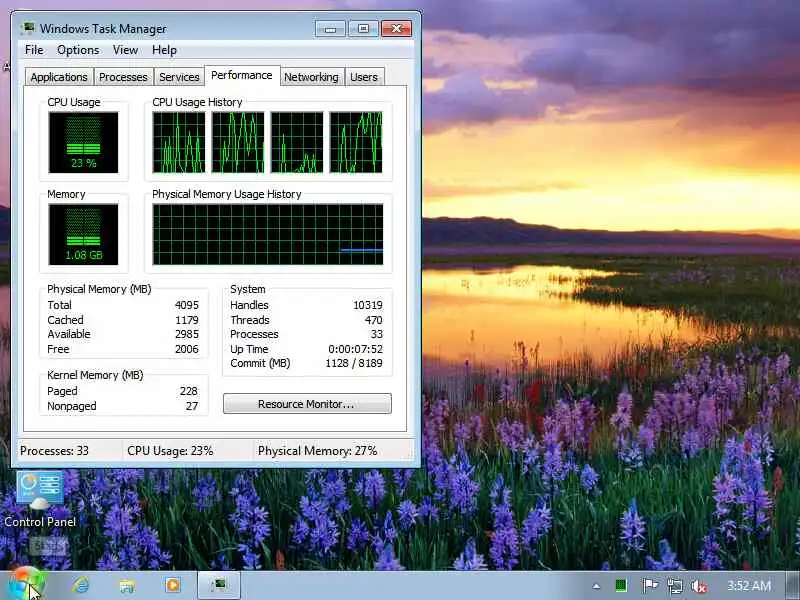Switch to the Processes tab
This screenshot has height=600, width=800.
(123, 77)
